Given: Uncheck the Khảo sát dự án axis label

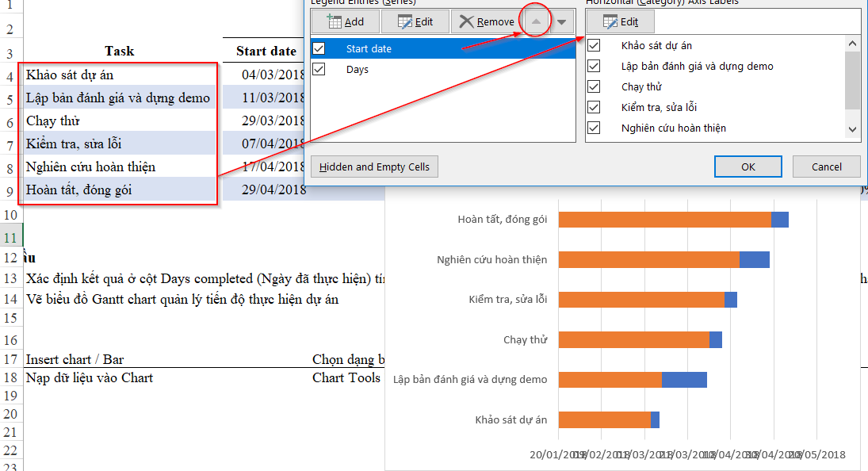Looking at the screenshot, I should (594, 45).
